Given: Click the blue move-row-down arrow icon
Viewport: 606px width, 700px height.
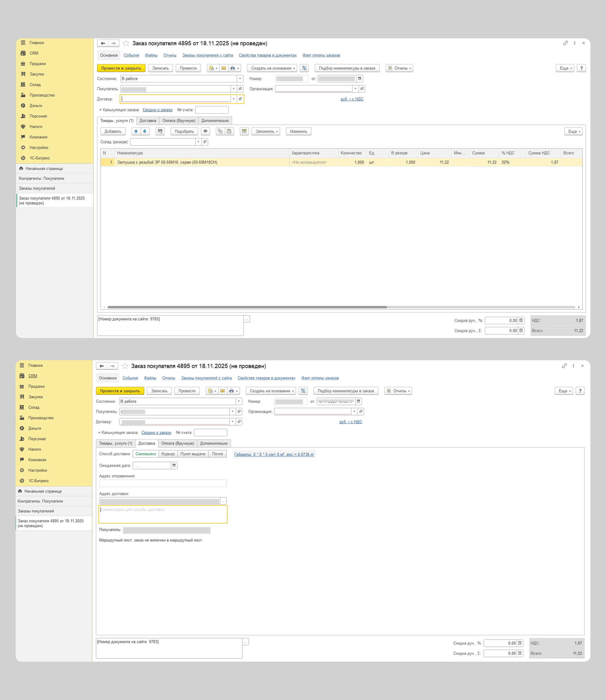Looking at the screenshot, I should [145, 131].
